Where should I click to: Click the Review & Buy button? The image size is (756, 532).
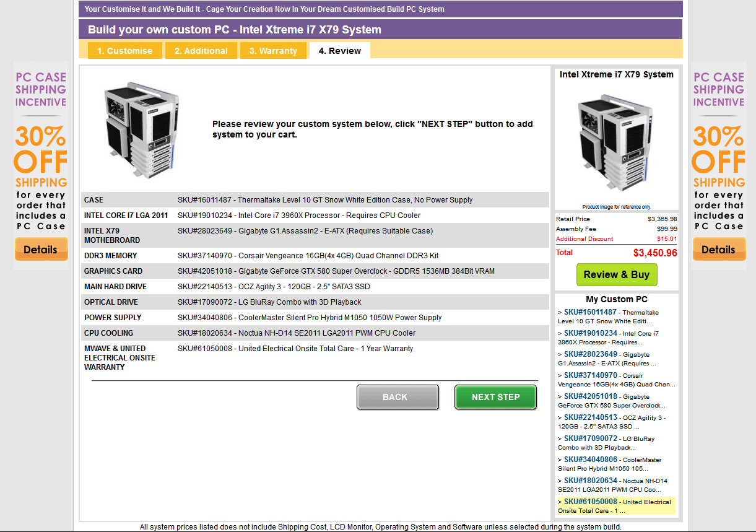pos(616,274)
